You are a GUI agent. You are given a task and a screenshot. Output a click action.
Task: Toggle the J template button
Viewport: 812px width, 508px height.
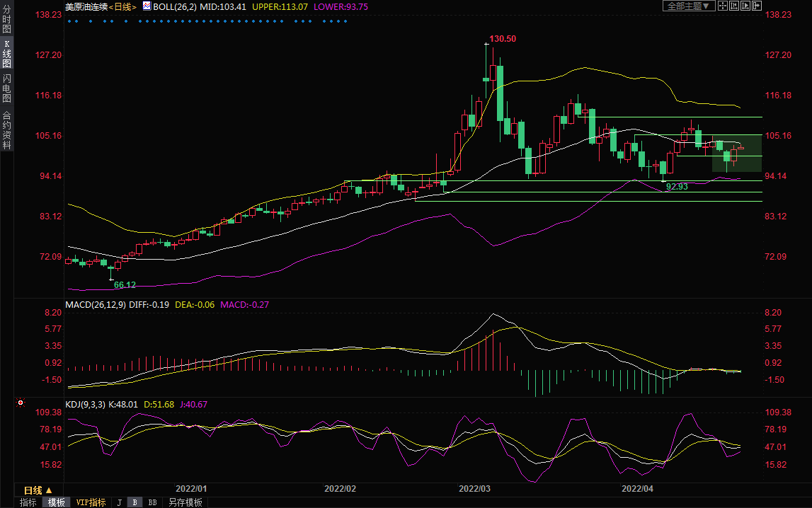tap(119, 502)
